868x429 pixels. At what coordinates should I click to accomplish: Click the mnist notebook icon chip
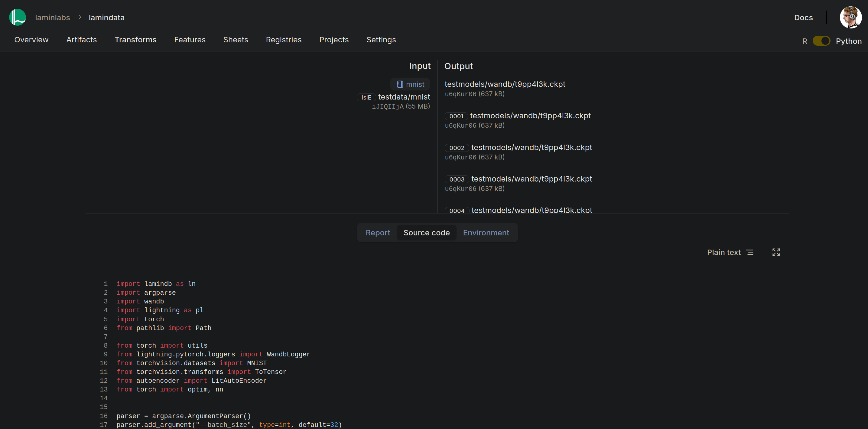tap(410, 84)
